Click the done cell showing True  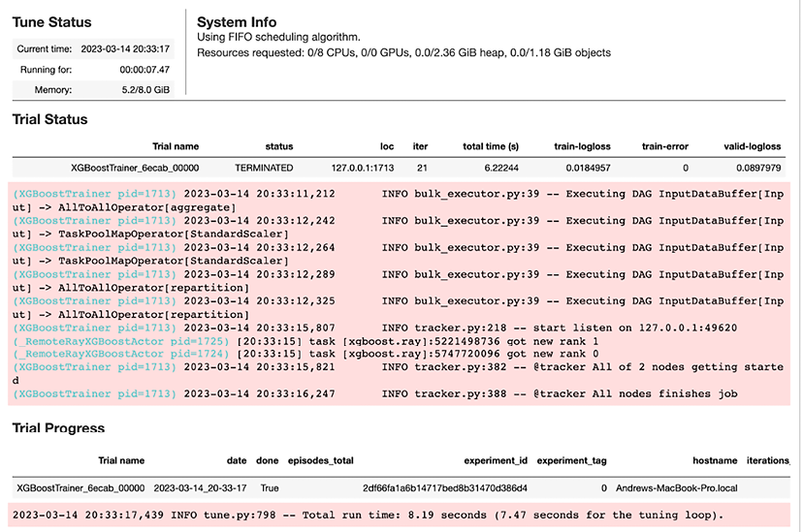270,488
